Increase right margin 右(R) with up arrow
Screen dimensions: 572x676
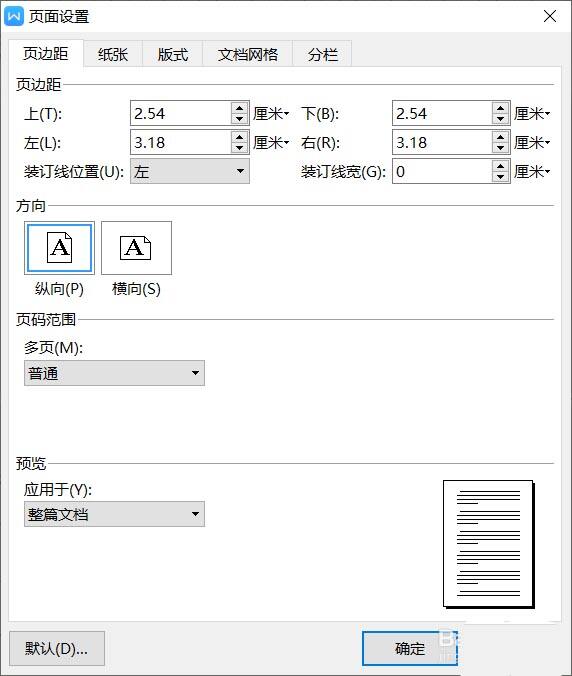[x=500, y=137]
